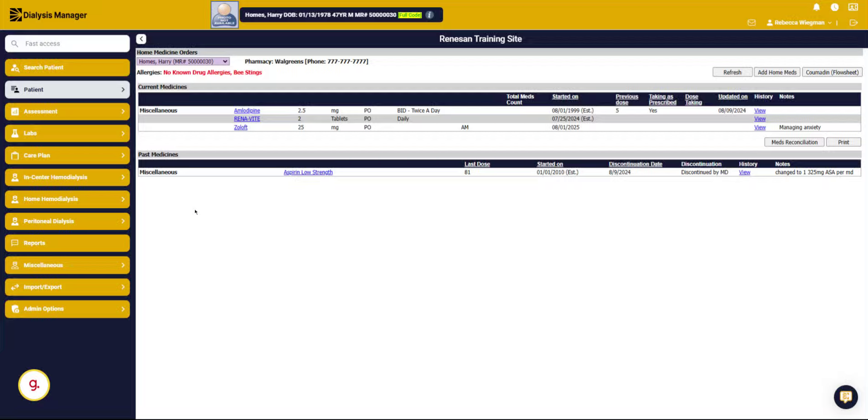The width and height of the screenshot is (868, 420).
Task: Collapse the sidebar with the back arrow
Action: (x=141, y=39)
